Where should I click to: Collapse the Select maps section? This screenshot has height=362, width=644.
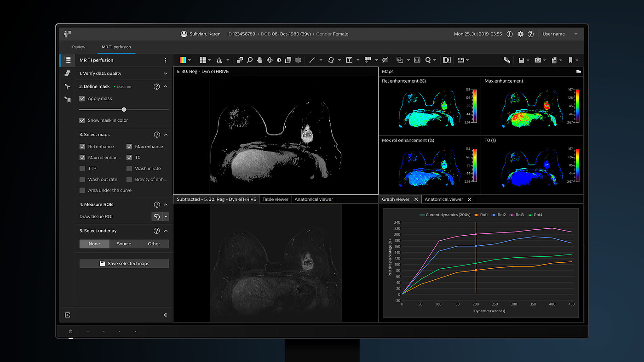pyautogui.click(x=166, y=135)
